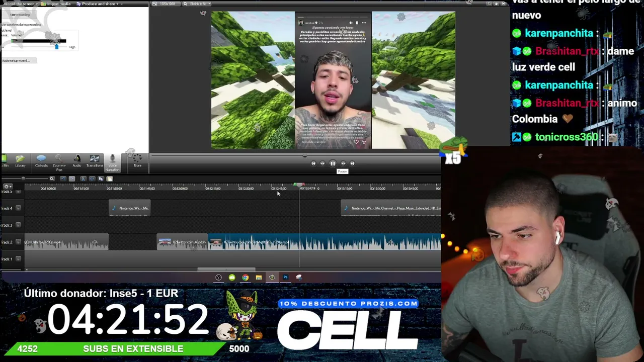The height and width of the screenshot is (362, 644).
Task: Click the preview seek bar handle
Action: (304, 156)
